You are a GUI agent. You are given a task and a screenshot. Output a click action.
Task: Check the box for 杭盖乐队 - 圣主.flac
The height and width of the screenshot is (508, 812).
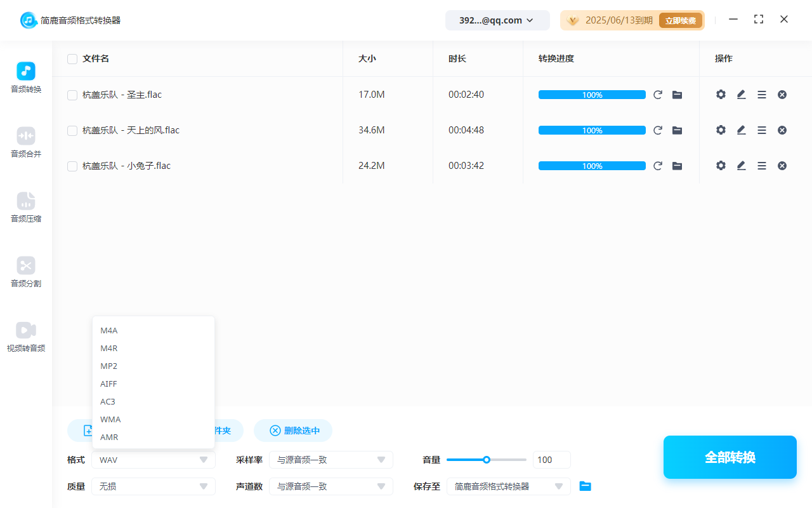pyautogui.click(x=72, y=95)
